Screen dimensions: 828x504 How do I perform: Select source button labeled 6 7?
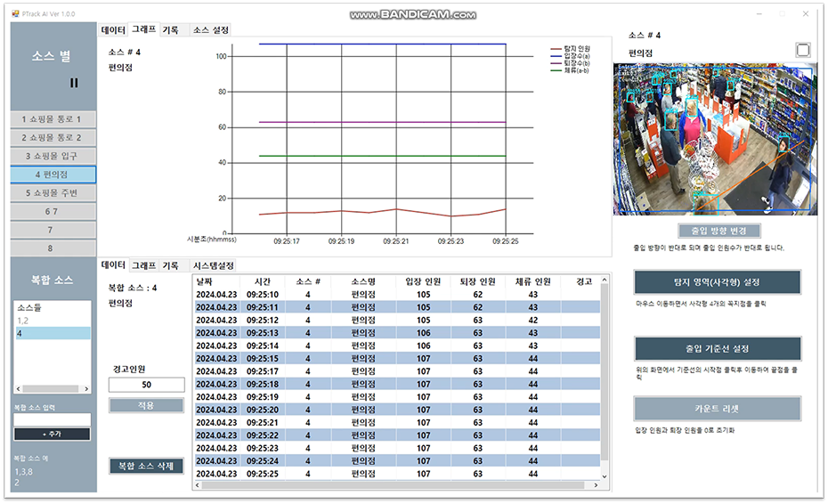click(x=53, y=212)
